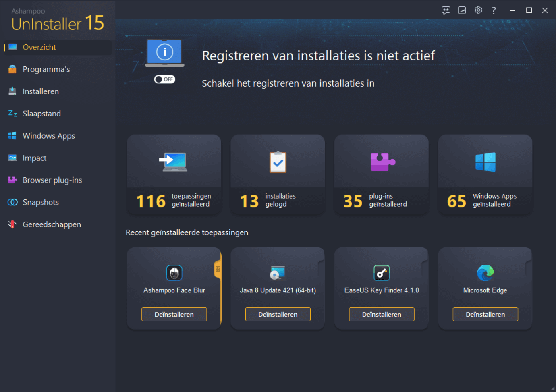Click 'Schakel het registreren van installaties in' text
Screen dimensions: 556x392
tap(288, 83)
